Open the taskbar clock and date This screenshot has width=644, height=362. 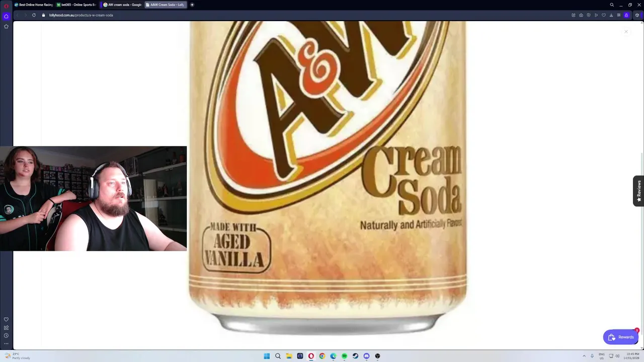[x=632, y=356]
